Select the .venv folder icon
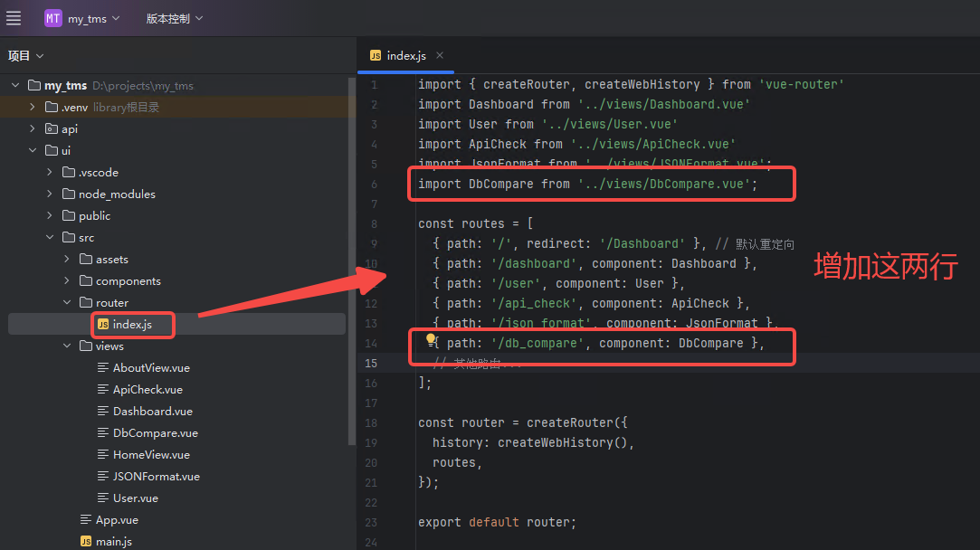 (x=52, y=108)
